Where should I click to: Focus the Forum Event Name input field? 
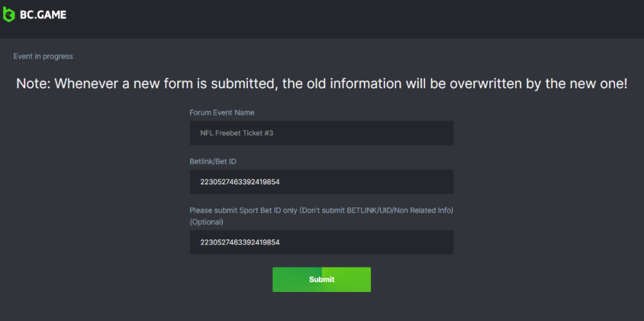click(321, 133)
